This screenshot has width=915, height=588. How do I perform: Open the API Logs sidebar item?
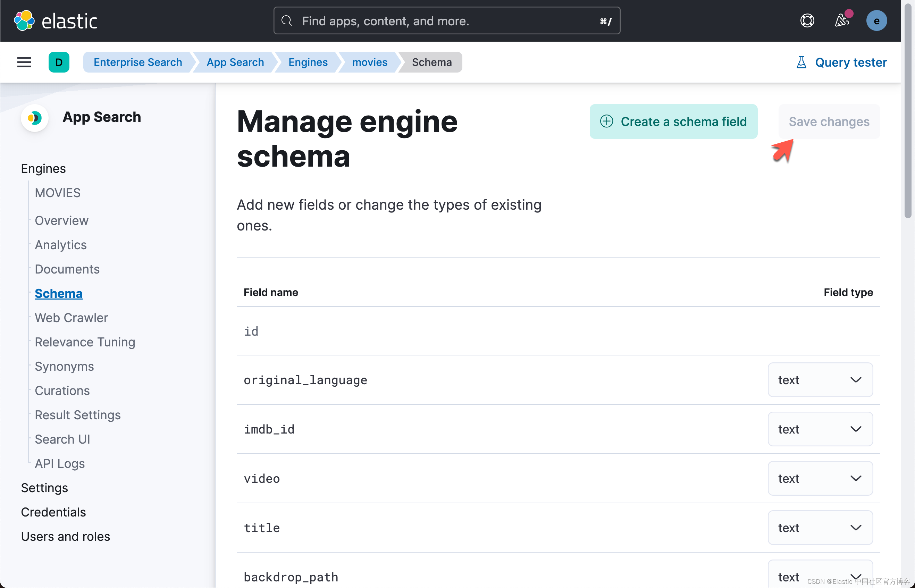click(x=60, y=463)
